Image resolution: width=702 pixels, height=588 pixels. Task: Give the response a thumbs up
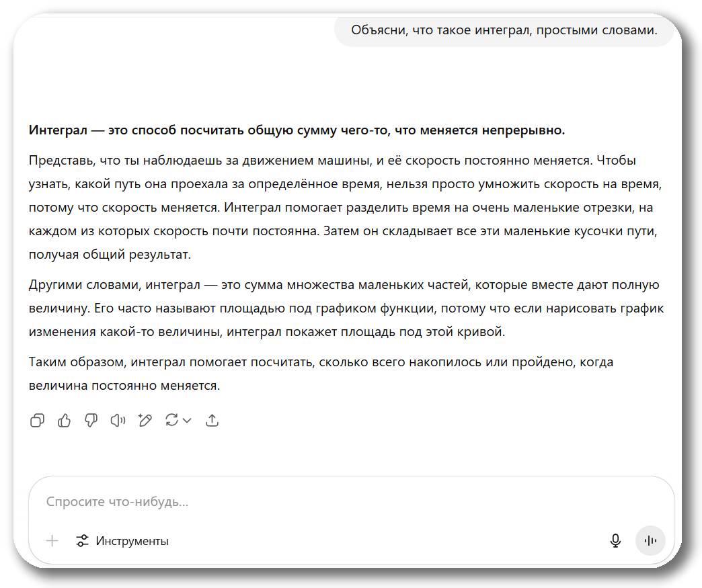(65, 421)
